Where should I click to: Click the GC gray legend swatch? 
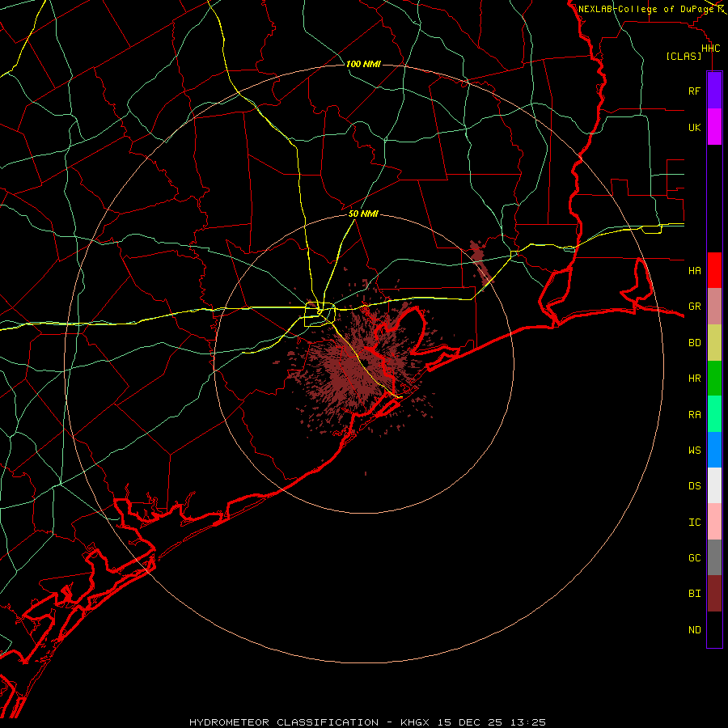[x=714, y=557]
